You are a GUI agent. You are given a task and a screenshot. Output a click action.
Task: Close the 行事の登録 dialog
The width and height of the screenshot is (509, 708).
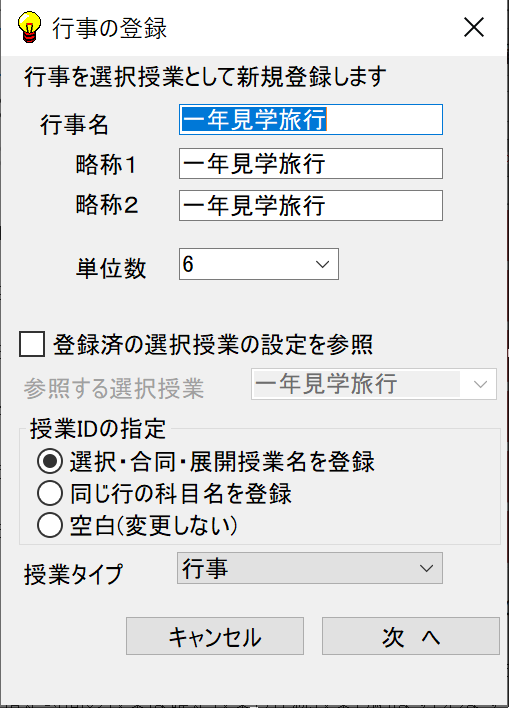474,28
